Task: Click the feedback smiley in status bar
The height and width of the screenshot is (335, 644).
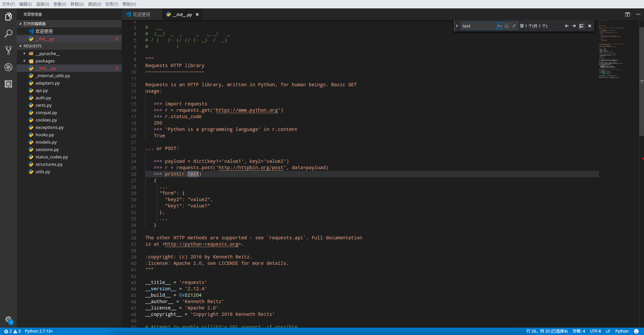Action: 636,331
